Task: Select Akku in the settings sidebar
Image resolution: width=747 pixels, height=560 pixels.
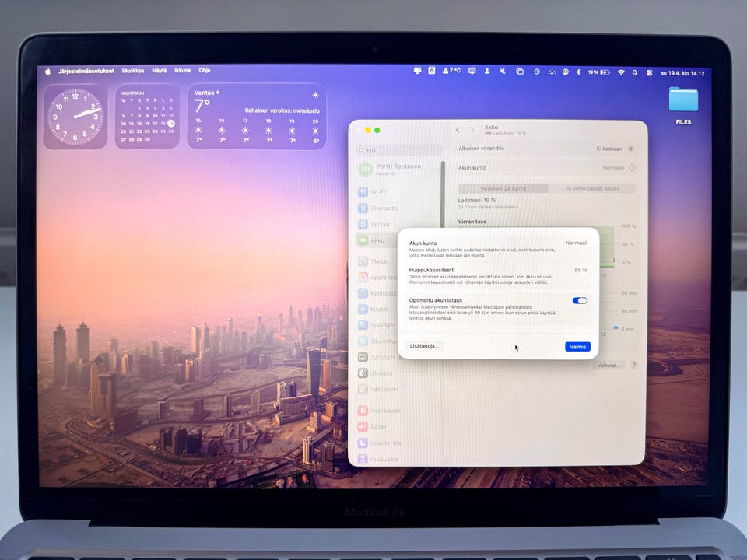Action: pos(377,240)
